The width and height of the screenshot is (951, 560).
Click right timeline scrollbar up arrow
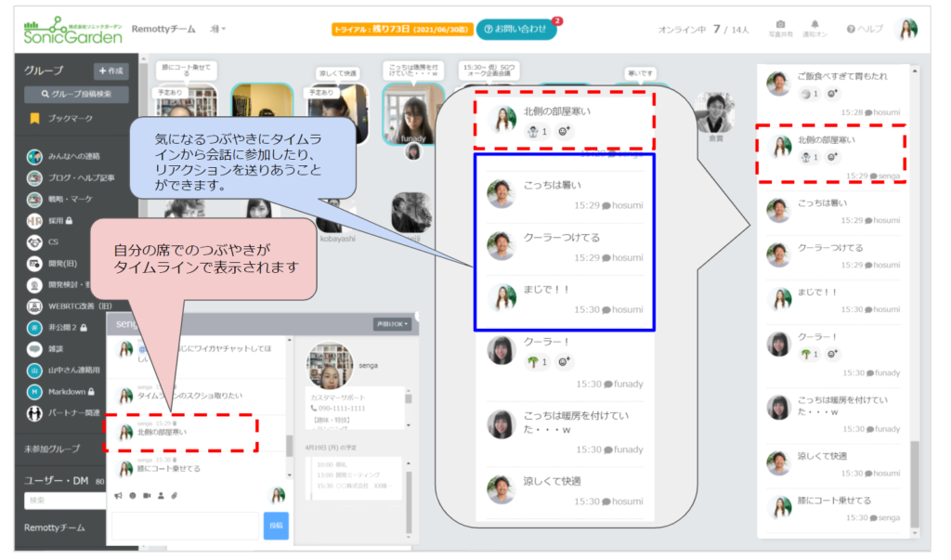pyautogui.click(x=915, y=72)
